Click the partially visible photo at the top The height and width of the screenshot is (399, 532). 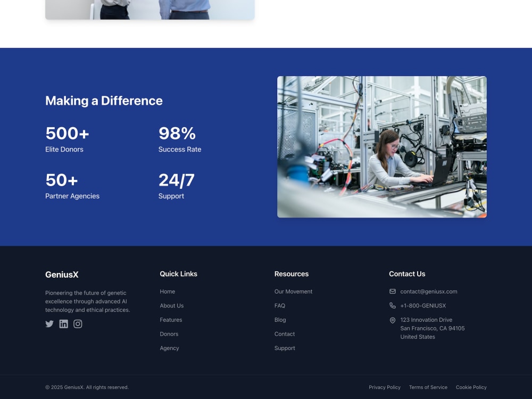pos(149,10)
